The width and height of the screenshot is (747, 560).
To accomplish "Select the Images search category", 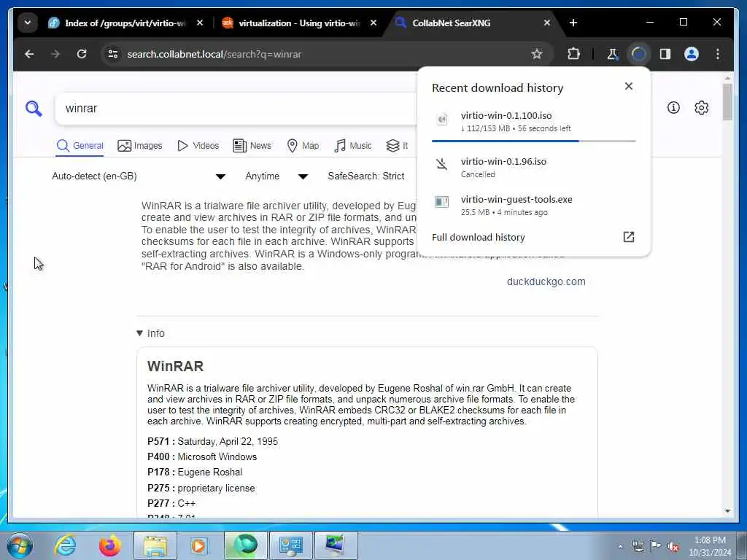I will [x=139, y=146].
